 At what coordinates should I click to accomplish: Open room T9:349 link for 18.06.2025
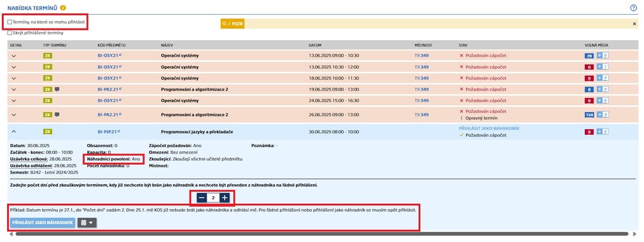coord(421,78)
